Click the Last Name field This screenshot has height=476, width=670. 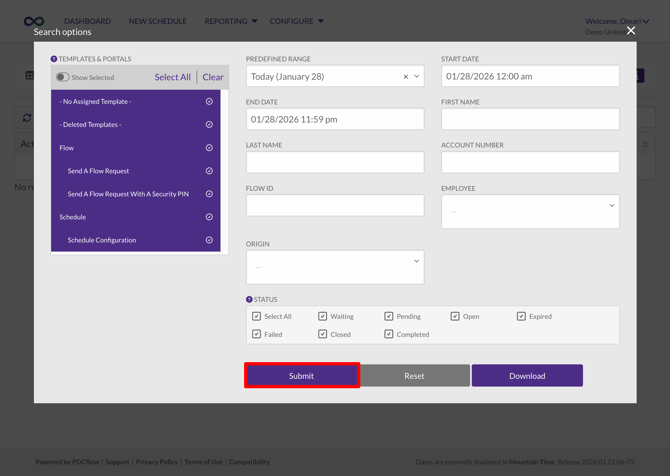[335, 162]
